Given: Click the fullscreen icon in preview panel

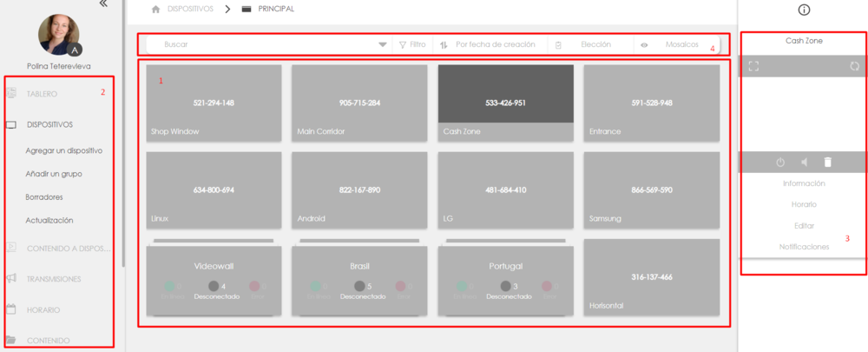Looking at the screenshot, I should [753, 66].
